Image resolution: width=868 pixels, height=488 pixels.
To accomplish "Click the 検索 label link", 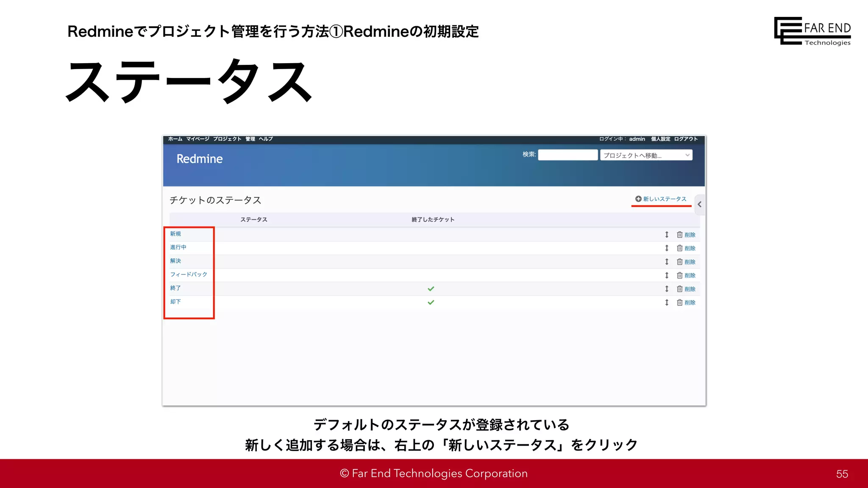I will [529, 155].
